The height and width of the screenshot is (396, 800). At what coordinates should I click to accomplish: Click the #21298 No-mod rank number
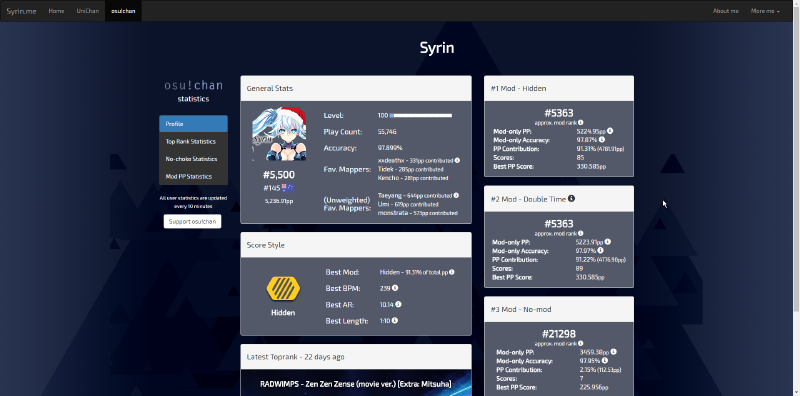pos(559,334)
